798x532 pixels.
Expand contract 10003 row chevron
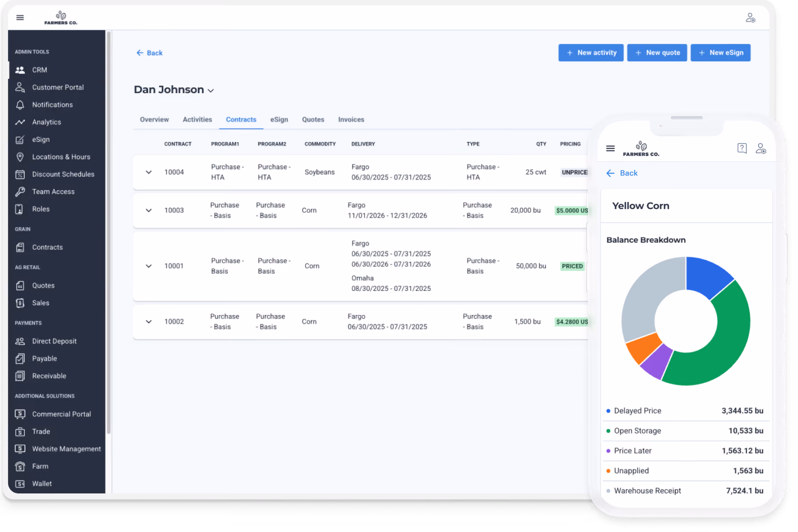click(149, 210)
